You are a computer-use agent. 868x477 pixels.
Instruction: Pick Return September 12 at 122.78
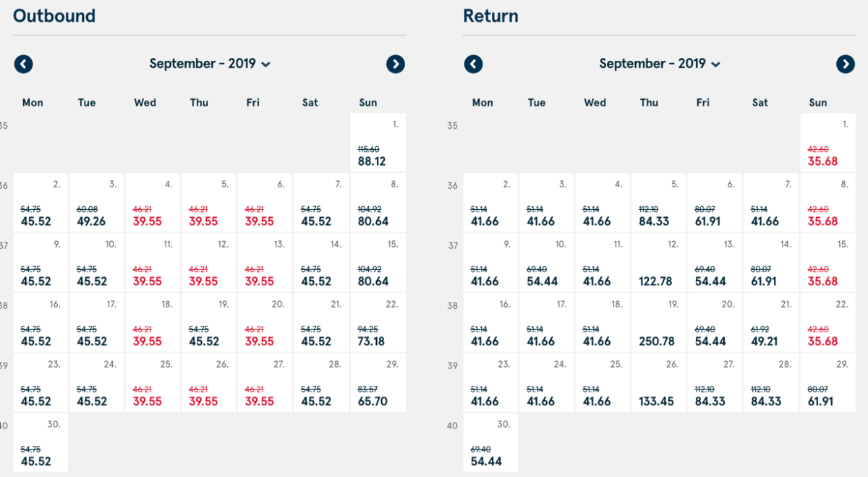coord(659,263)
